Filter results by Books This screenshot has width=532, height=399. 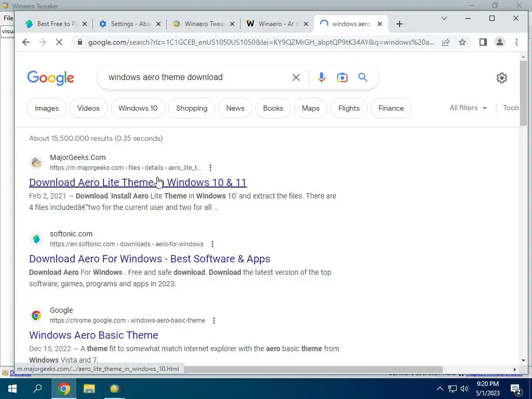pyautogui.click(x=273, y=108)
